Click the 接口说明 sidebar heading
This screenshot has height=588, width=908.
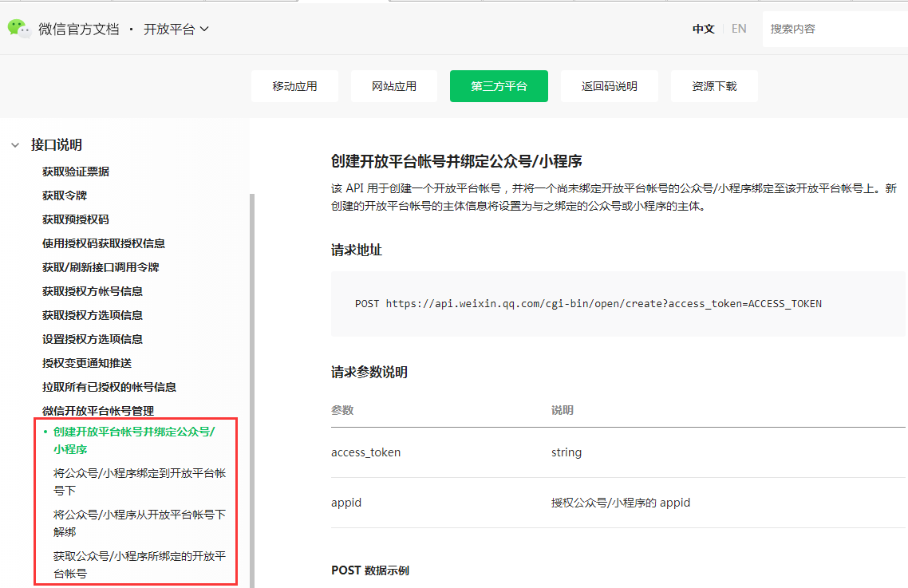pyautogui.click(x=56, y=145)
